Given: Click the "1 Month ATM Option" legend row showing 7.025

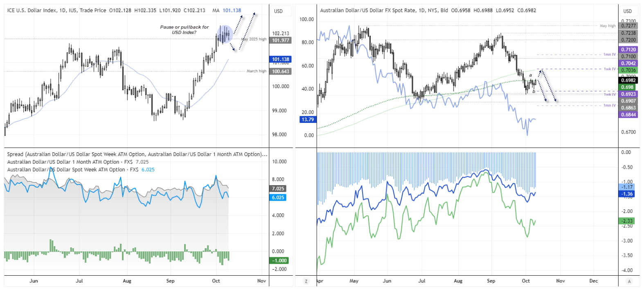Looking at the screenshot, I should coord(78,162).
